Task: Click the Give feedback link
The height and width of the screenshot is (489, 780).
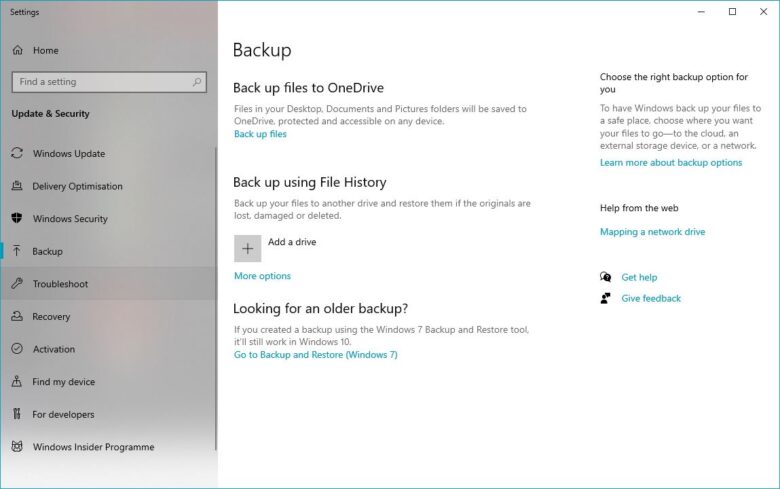Action: [650, 298]
